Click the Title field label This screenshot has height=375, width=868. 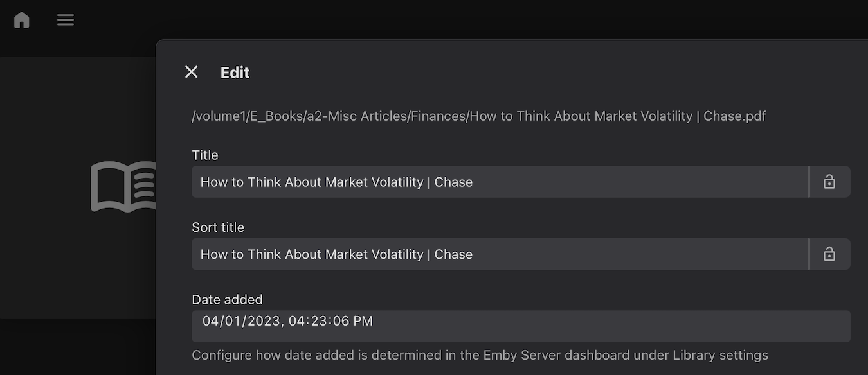click(x=205, y=155)
